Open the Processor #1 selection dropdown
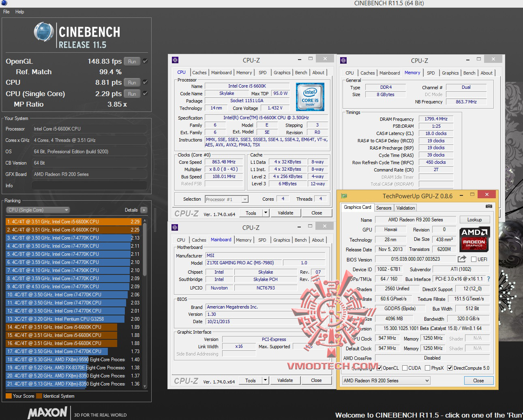The image size is (523, 420). tap(227, 199)
